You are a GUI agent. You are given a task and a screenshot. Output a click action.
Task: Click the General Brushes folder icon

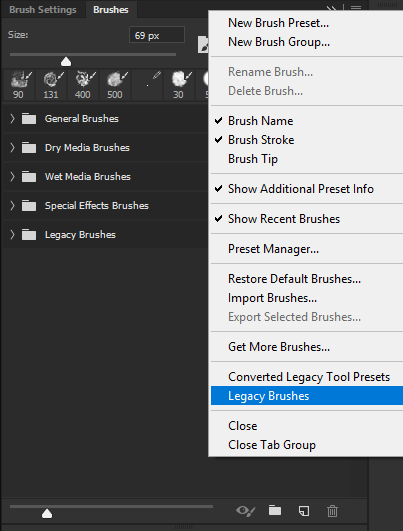pos(29,119)
